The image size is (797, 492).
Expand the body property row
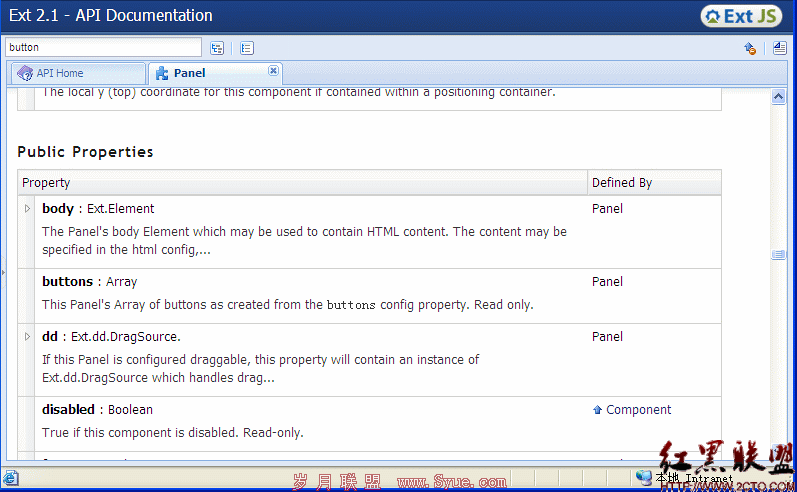click(x=27, y=208)
